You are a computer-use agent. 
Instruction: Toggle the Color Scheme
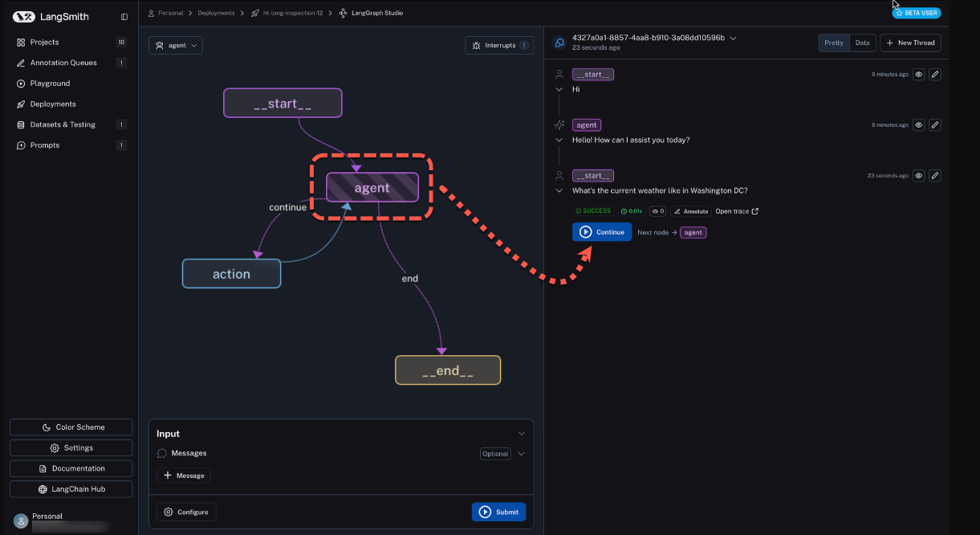point(71,427)
